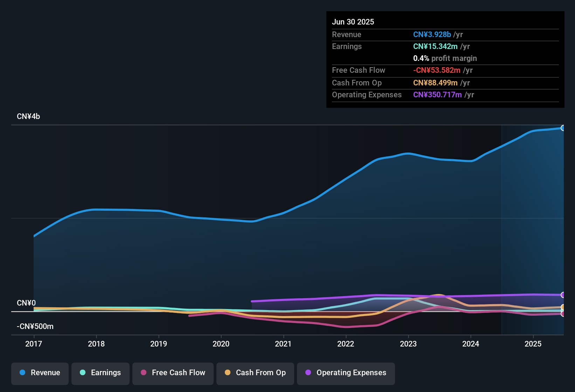Select the teal Earnings legend dot icon

click(x=83, y=373)
